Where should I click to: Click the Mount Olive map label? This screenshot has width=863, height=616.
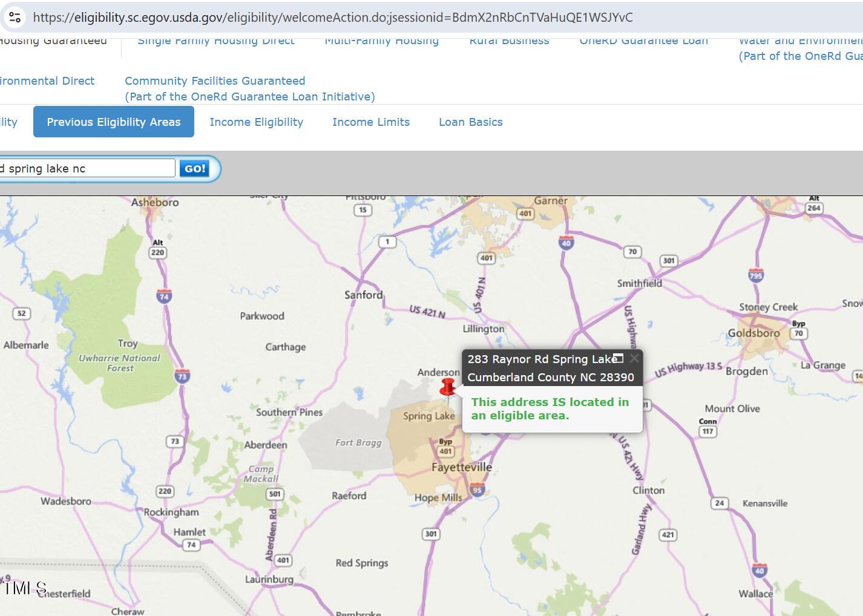pyautogui.click(x=732, y=408)
